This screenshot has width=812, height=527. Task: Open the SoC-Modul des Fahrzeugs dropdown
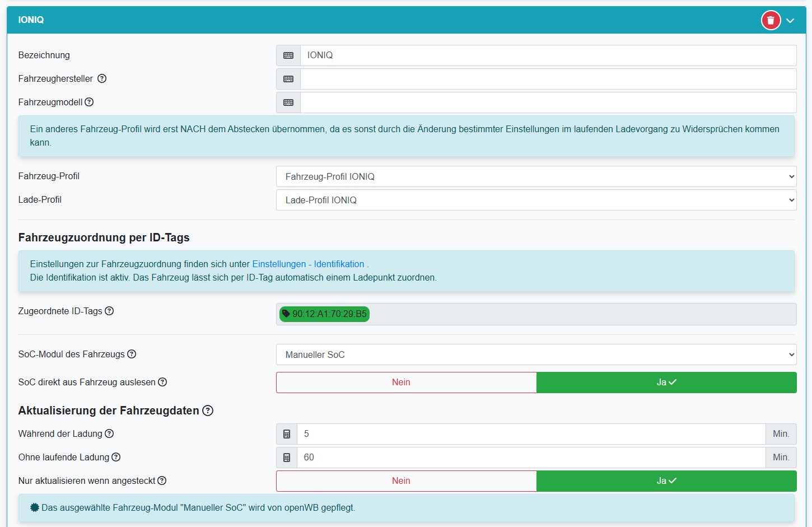pos(536,355)
